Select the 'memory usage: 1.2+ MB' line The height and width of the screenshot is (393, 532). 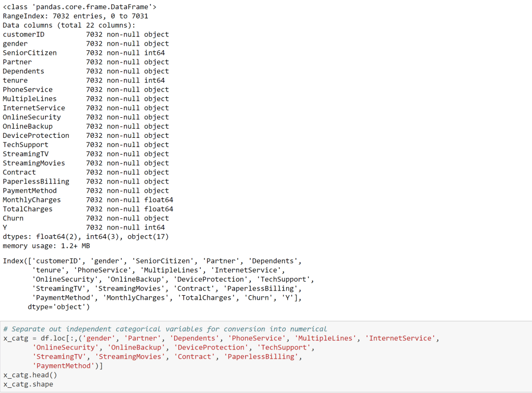click(47, 245)
